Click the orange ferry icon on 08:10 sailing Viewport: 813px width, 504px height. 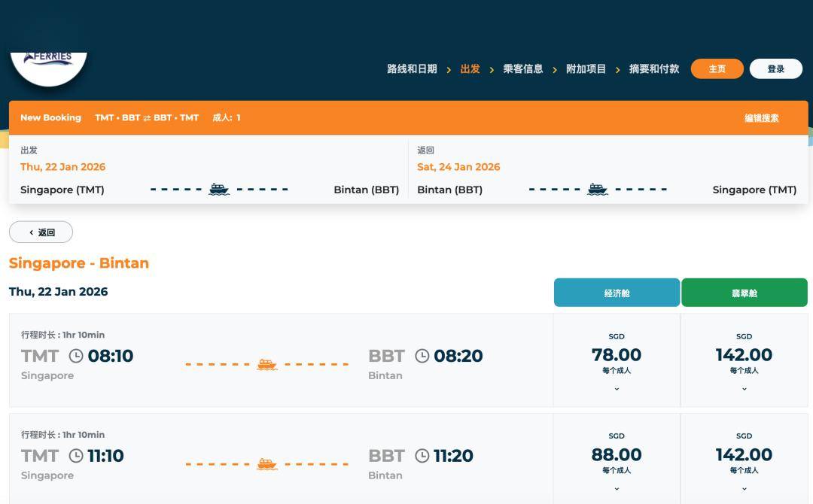click(267, 365)
